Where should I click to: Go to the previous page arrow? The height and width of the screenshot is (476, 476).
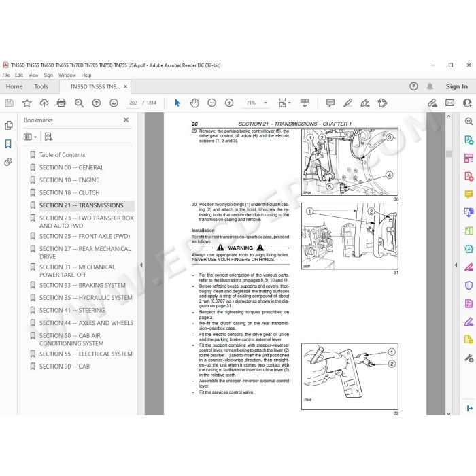97,103
